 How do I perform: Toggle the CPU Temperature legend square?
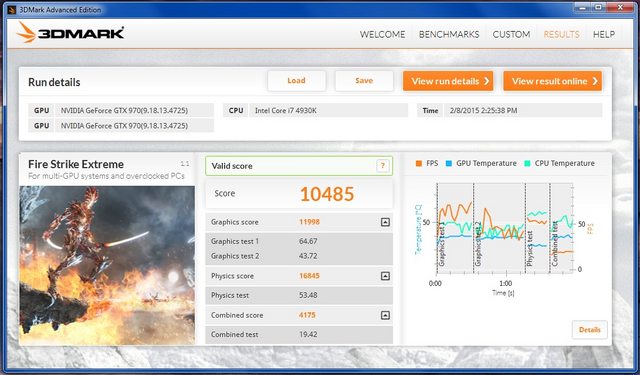(x=527, y=164)
